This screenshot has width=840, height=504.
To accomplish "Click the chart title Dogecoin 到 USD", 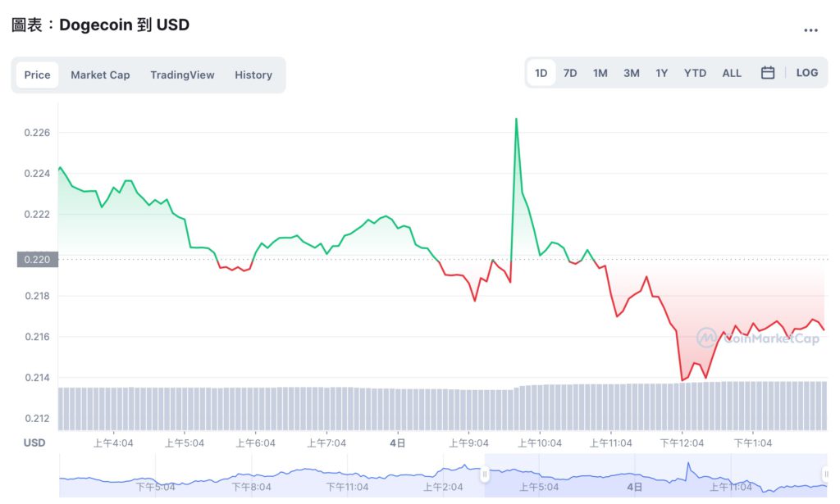I will [x=125, y=25].
